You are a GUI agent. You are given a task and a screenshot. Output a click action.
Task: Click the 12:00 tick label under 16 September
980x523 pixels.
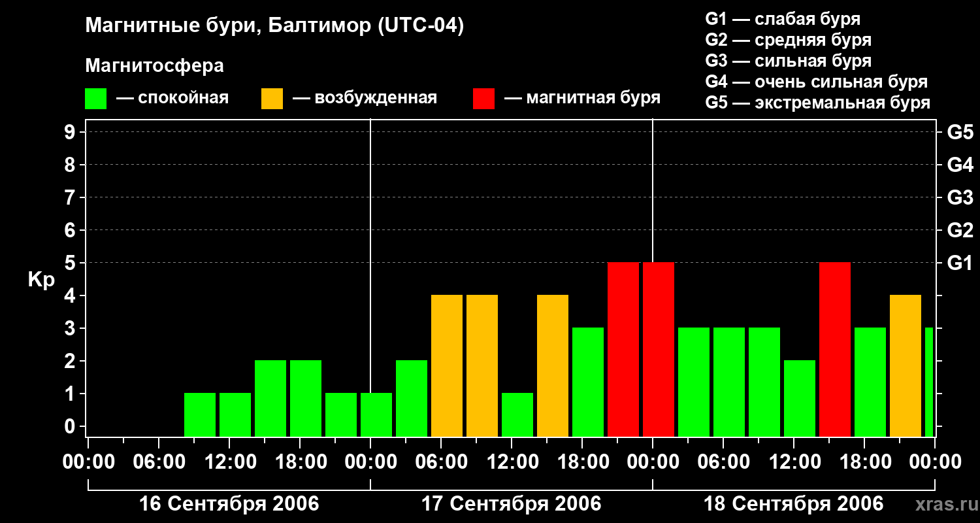tap(229, 462)
